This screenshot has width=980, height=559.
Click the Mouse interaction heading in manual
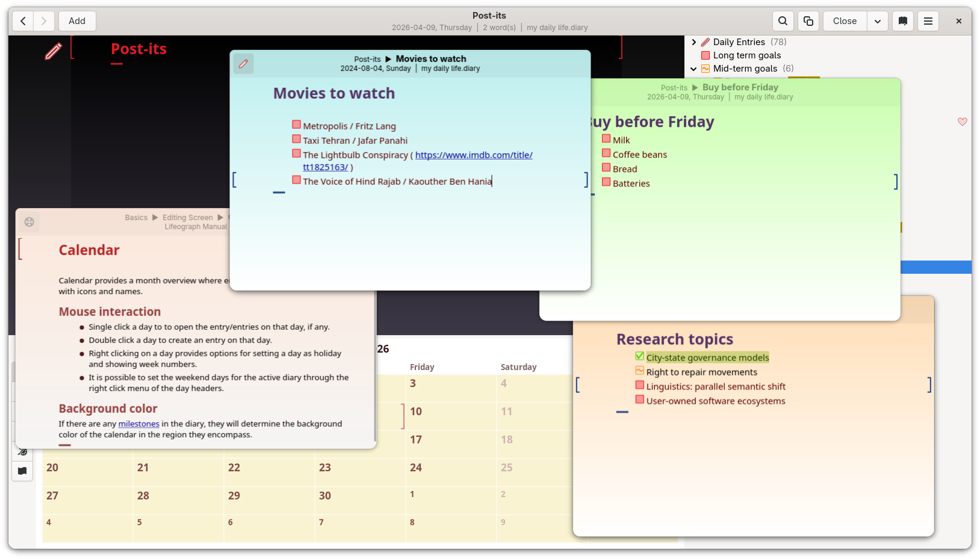pyautogui.click(x=110, y=312)
